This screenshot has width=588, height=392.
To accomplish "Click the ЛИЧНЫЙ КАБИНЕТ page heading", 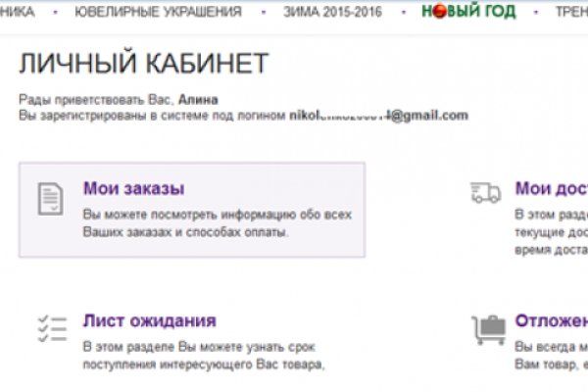I will coord(143,65).
